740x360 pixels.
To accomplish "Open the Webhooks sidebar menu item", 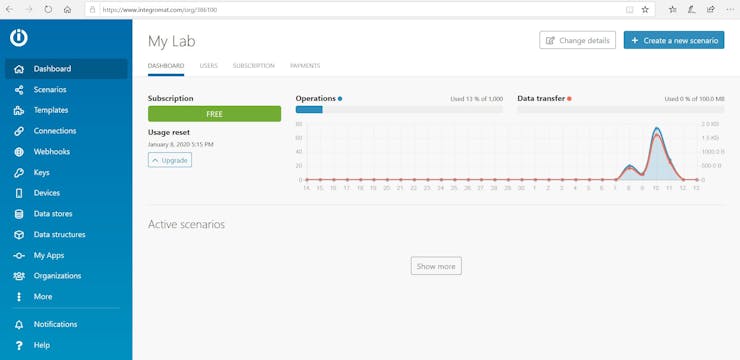I will point(66,152).
